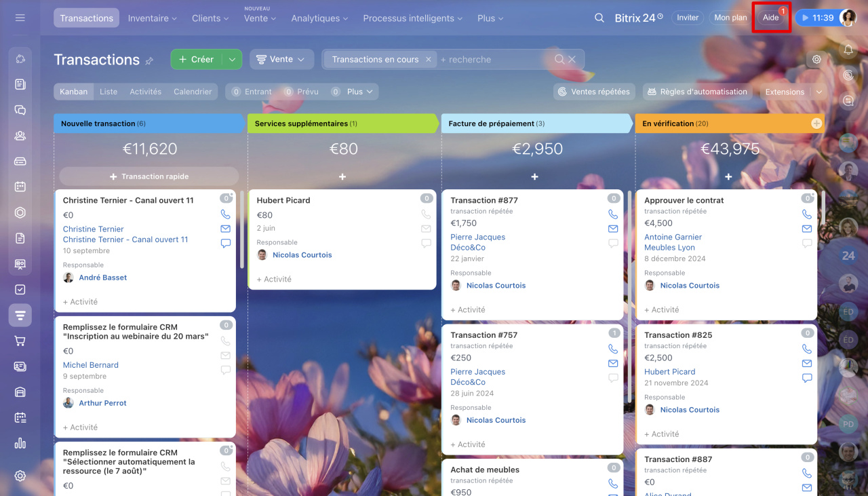
Task: Expand the Extensions dropdown arrow
Action: tap(818, 92)
